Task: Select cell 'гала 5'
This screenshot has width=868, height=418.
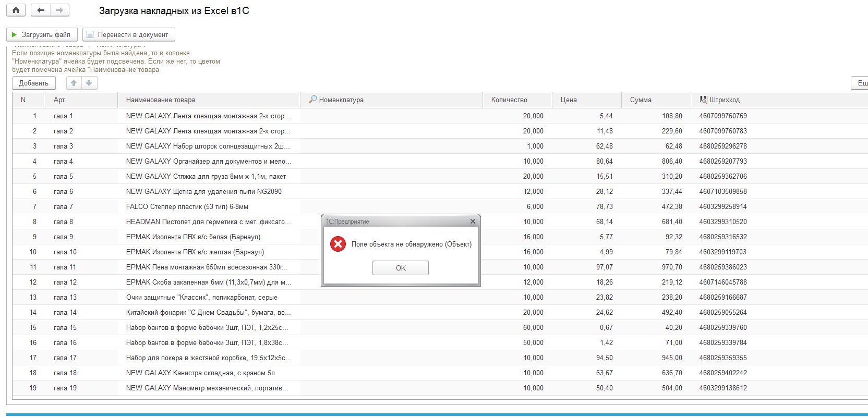Action: tap(81, 176)
